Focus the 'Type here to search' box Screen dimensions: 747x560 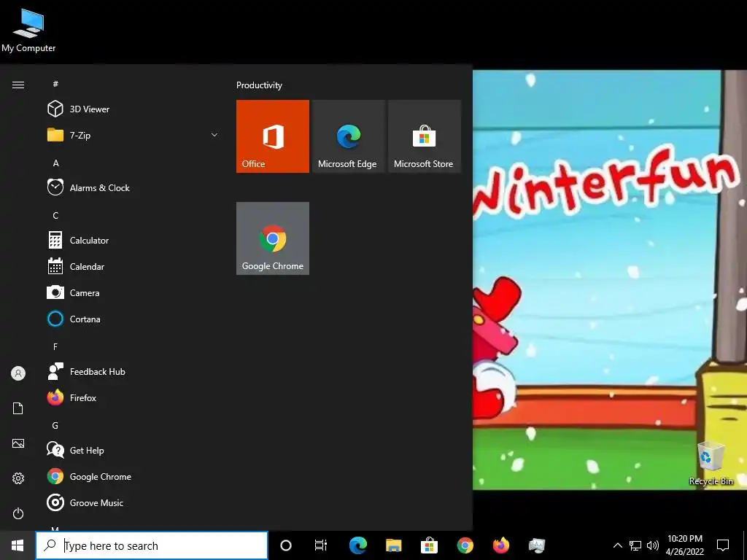pyautogui.click(x=152, y=545)
